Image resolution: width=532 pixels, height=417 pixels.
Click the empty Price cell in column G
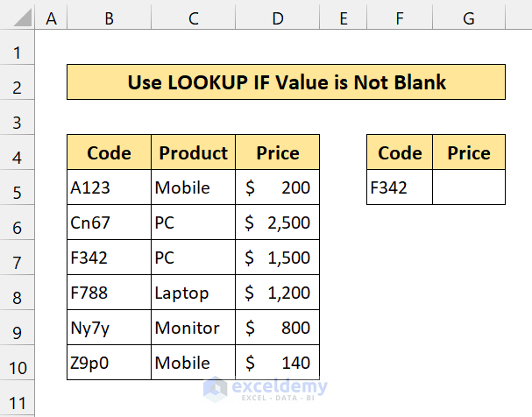tap(469, 187)
